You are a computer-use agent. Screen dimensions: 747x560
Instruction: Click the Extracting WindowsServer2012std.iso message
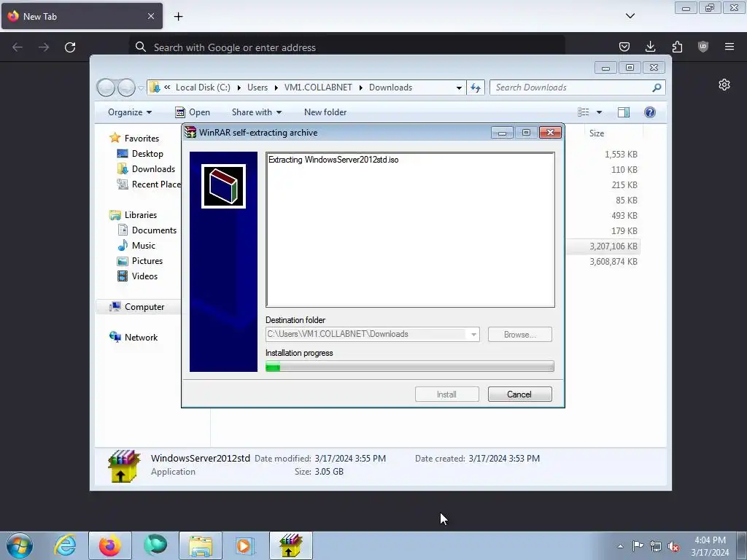tap(333, 160)
